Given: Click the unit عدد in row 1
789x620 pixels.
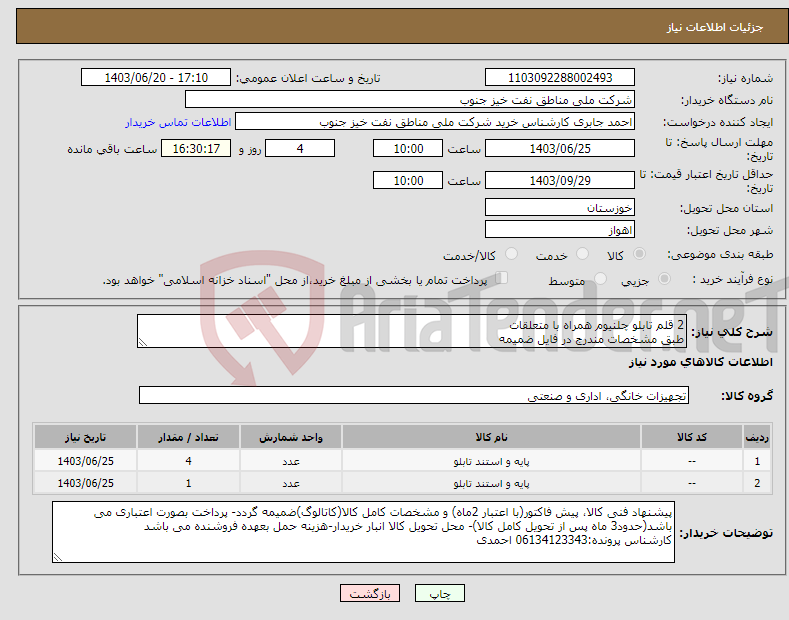Looking at the screenshot, I should pyautogui.click(x=291, y=461).
